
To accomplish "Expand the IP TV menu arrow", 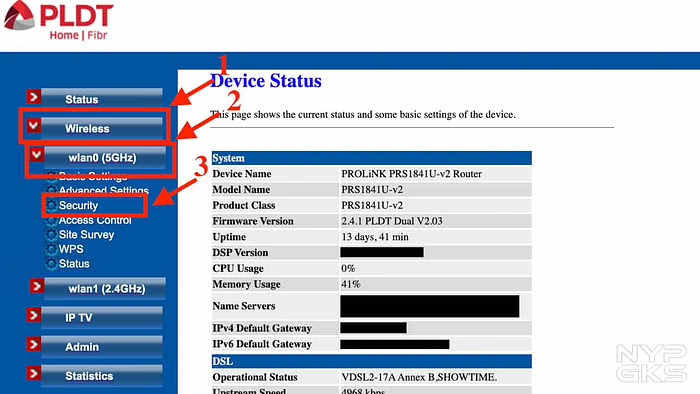I will (33, 315).
